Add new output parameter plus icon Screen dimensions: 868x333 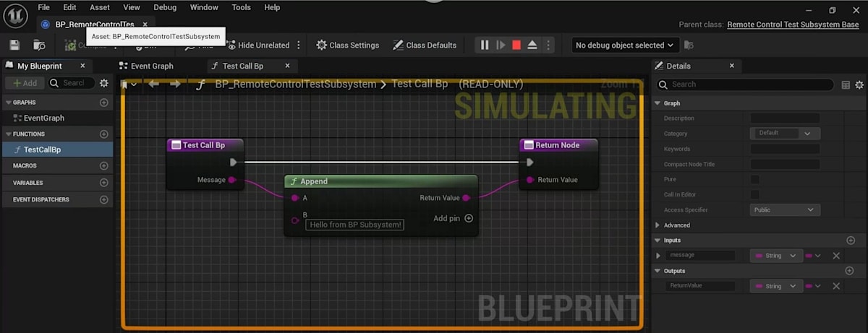click(850, 271)
